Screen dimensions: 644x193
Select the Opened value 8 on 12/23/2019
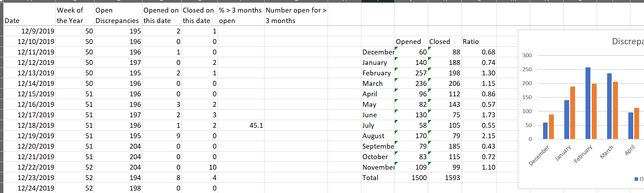click(x=162, y=178)
